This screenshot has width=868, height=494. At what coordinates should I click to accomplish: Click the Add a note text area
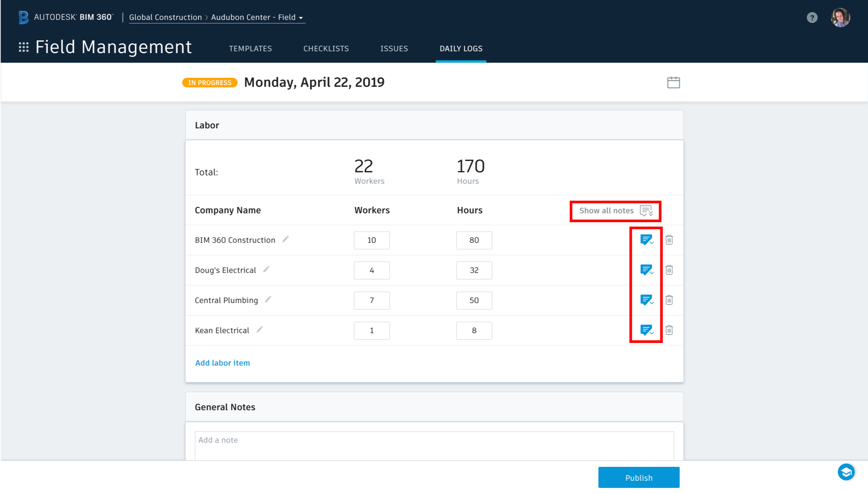pyautogui.click(x=434, y=444)
